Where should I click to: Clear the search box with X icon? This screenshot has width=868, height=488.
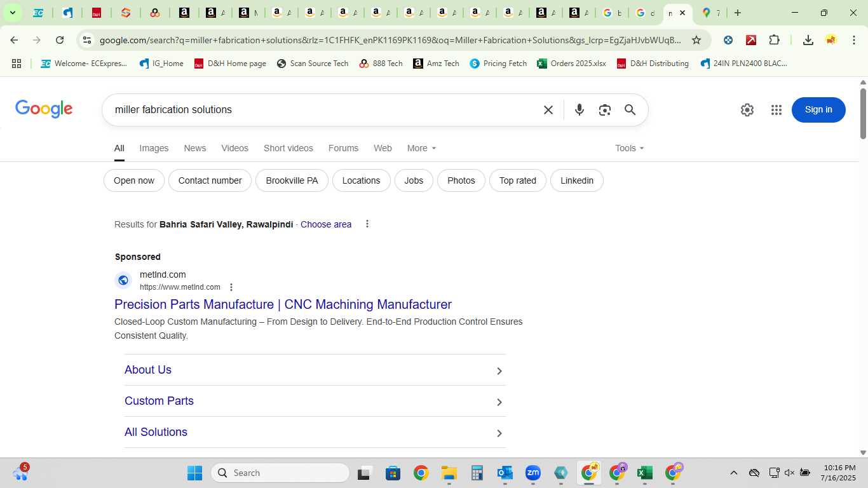click(x=548, y=110)
